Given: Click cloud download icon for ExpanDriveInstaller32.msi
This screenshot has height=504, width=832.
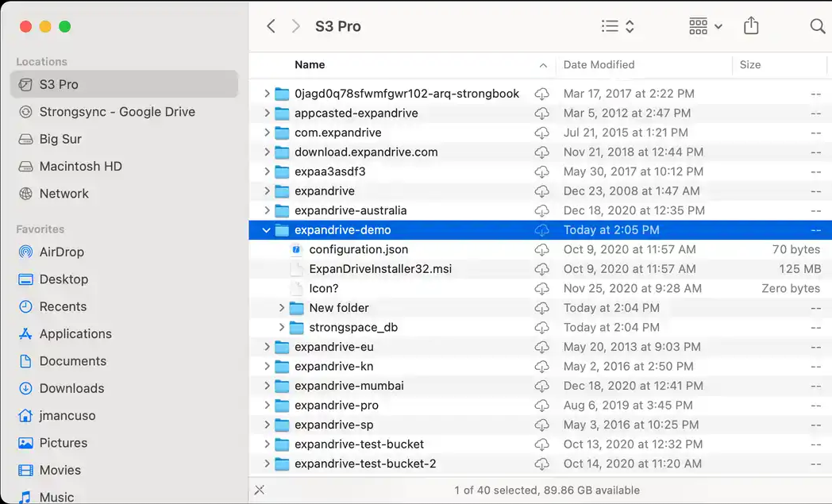Looking at the screenshot, I should (x=541, y=270).
